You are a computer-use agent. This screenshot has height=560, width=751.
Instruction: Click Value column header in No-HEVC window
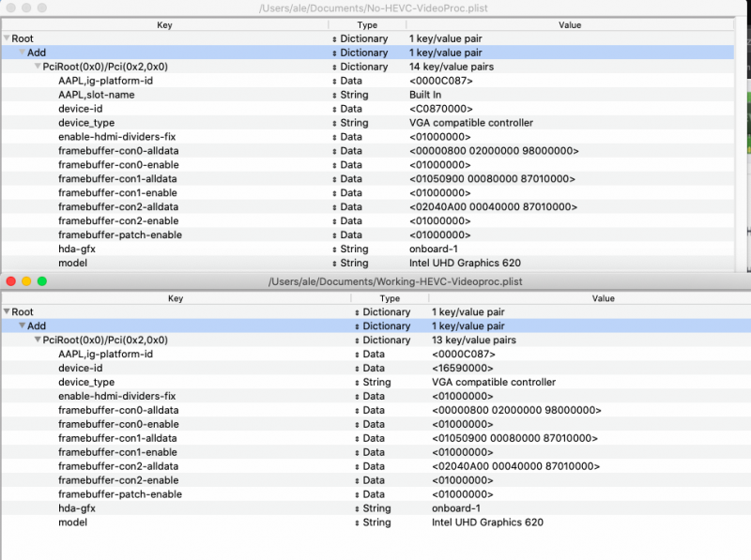click(569, 24)
